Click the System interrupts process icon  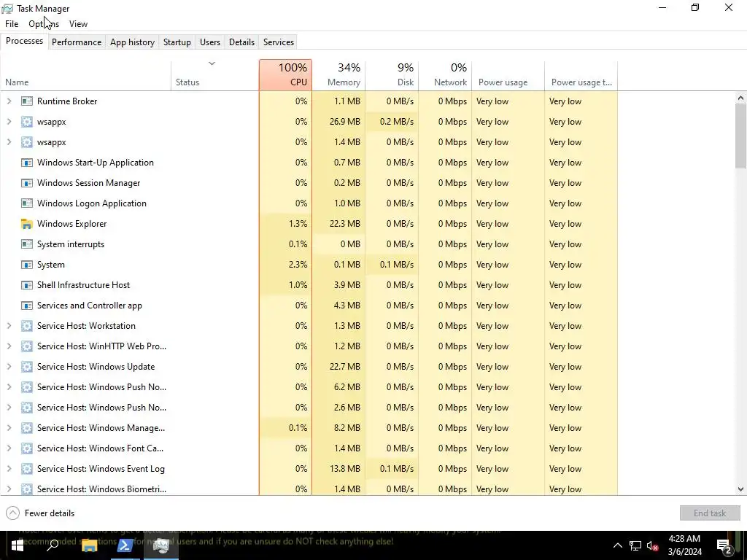point(27,244)
